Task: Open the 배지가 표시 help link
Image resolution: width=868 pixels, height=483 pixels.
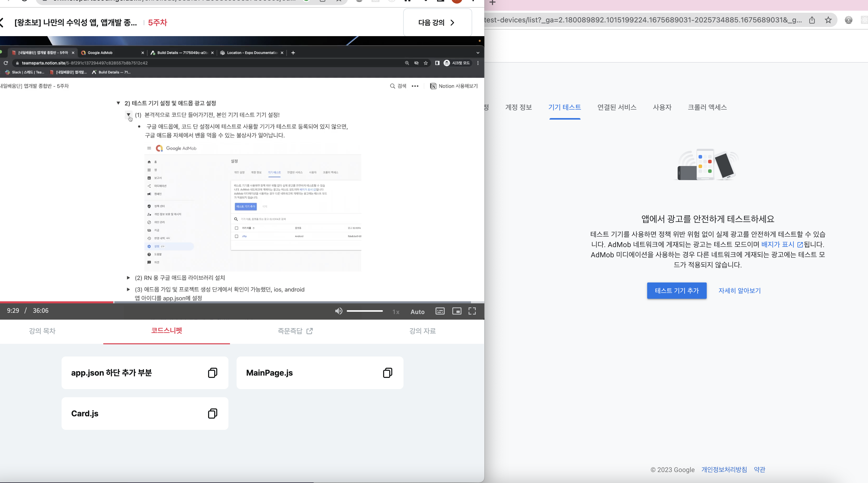Action: click(782, 244)
